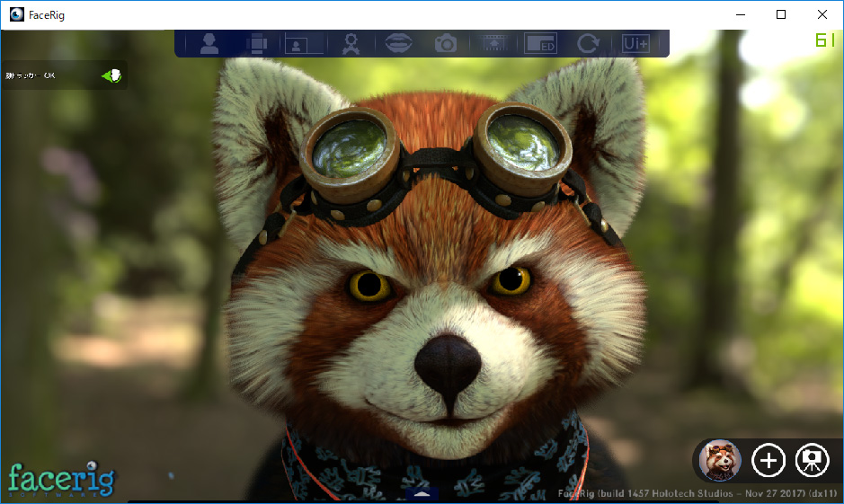
Task: Click the camera pose cross-shaped icon
Action: pyautogui.click(x=257, y=43)
